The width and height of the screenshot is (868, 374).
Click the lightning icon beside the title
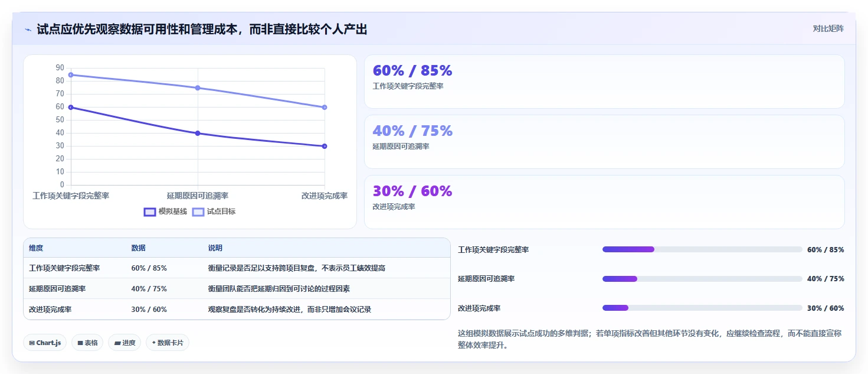click(28, 30)
